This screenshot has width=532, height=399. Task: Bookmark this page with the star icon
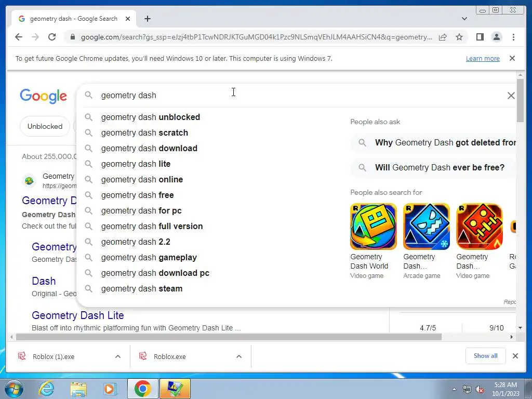tap(459, 37)
